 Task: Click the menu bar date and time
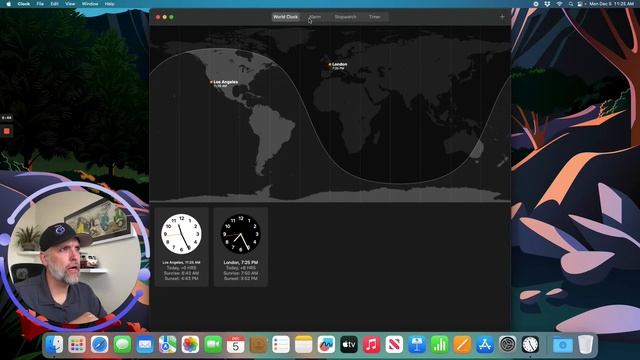pyautogui.click(x=611, y=4)
